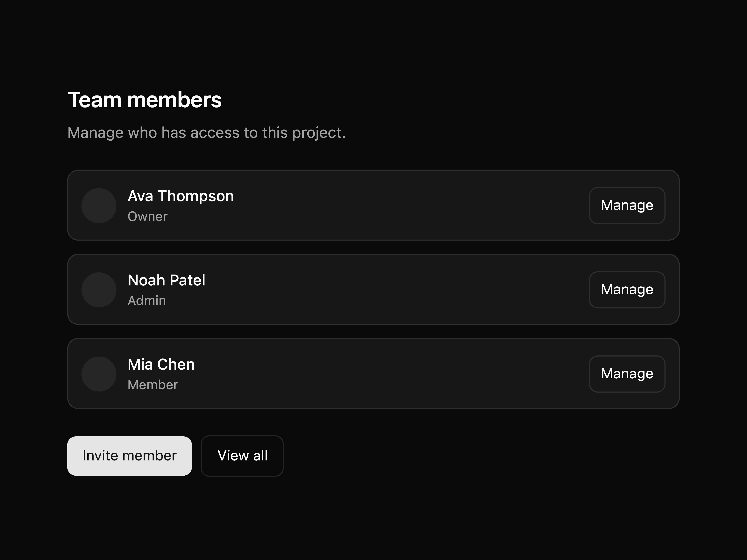747x560 pixels.
Task: Click Noah Patel's avatar circle
Action: pyautogui.click(x=99, y=290)
